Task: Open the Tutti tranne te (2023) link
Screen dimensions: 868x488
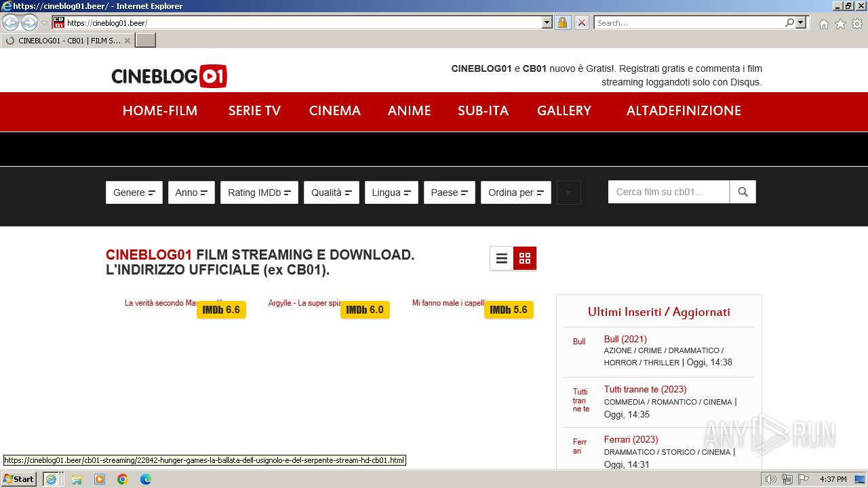Action: [645, 389]
